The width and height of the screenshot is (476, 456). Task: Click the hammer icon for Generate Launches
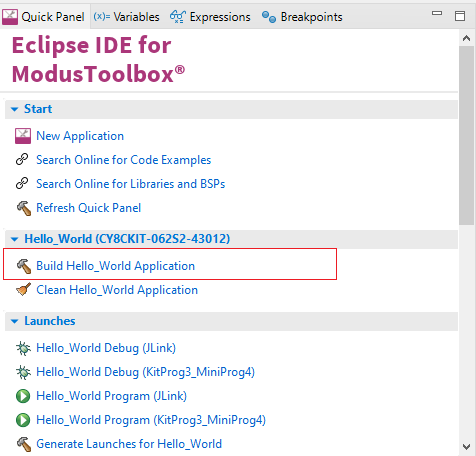(x=23, y=444)
